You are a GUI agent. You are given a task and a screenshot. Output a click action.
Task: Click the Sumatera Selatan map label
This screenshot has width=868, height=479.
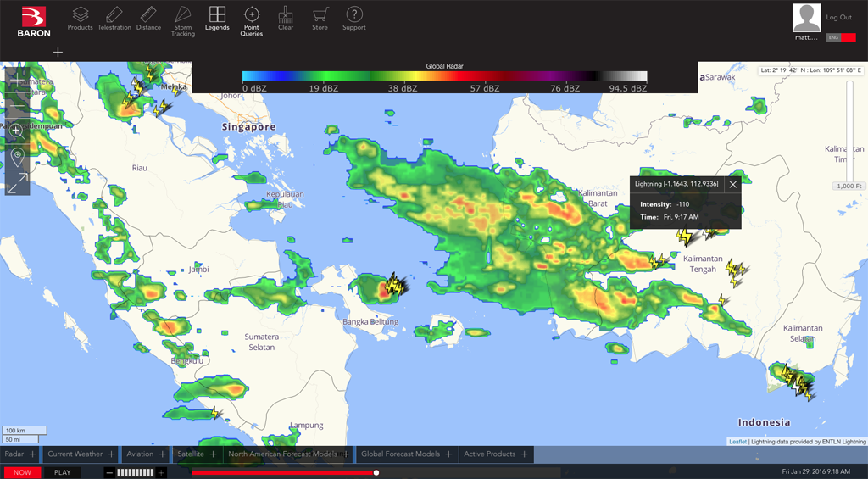261,342
